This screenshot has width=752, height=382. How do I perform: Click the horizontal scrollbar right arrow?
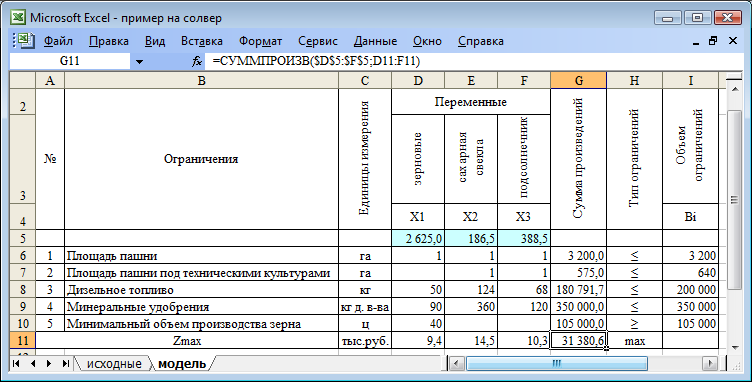click(710, 364)
